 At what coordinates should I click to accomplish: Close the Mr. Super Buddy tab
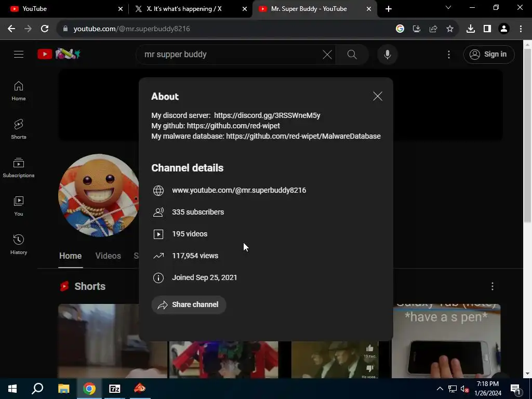pyautogui.click(x=369, y=9)
